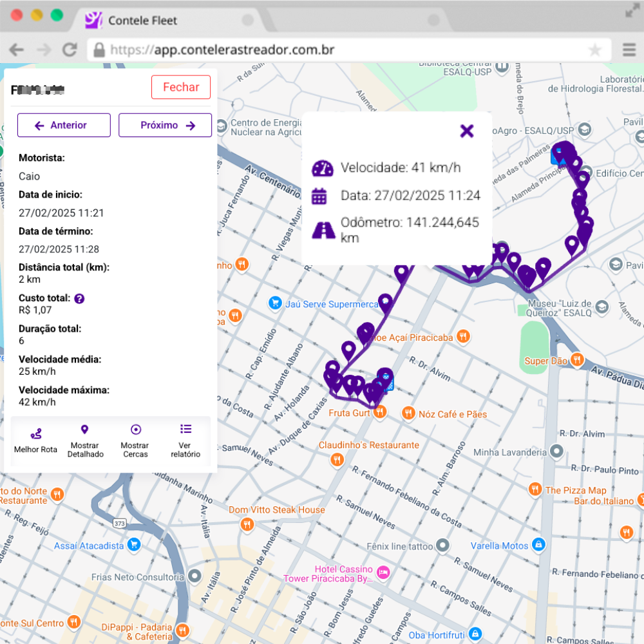Click the DiPappi Padaria & Cafeteria marker
Viewport: 644px width, 644px height.
(x=182, y=630)
